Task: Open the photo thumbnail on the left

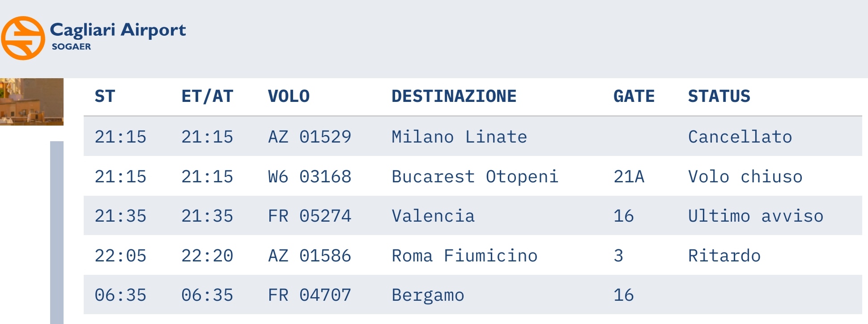Action: tap(31, 101)
